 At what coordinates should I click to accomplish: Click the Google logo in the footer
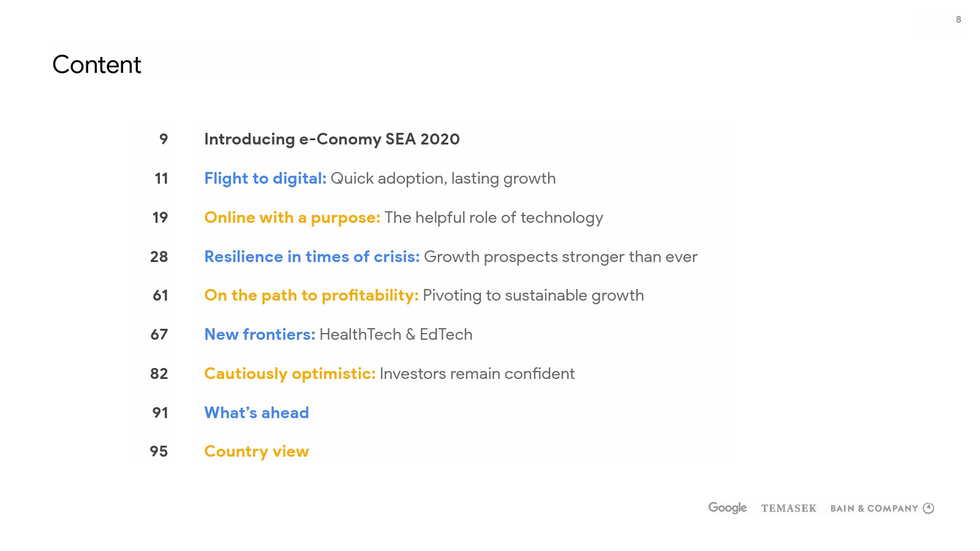pos(727,508)
